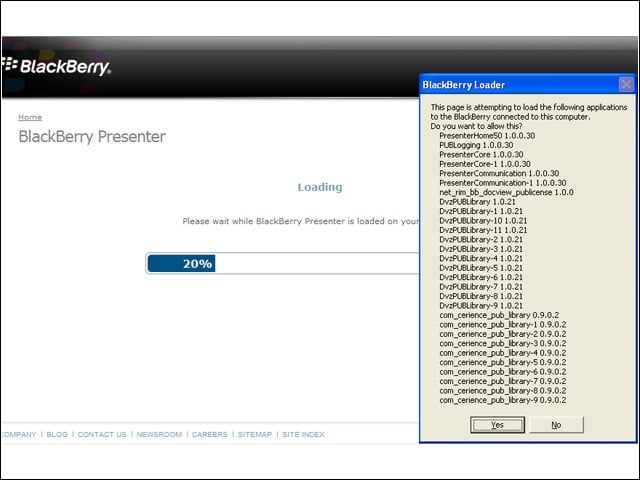Open the Careers footer link
Screen dimensions: 640x480
pyautogui.click(x=210, y=434)
